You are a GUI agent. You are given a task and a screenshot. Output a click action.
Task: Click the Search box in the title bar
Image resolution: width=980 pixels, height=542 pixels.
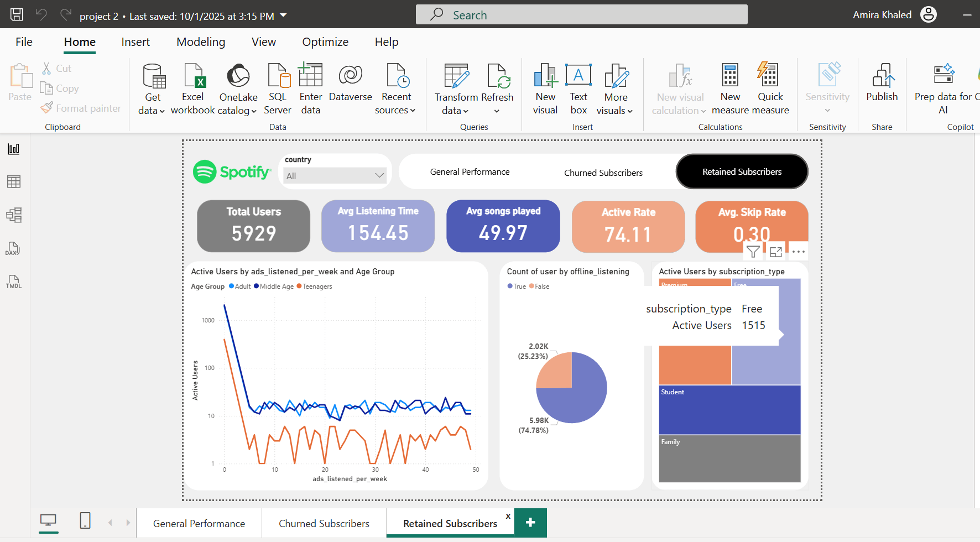(581, 15)
